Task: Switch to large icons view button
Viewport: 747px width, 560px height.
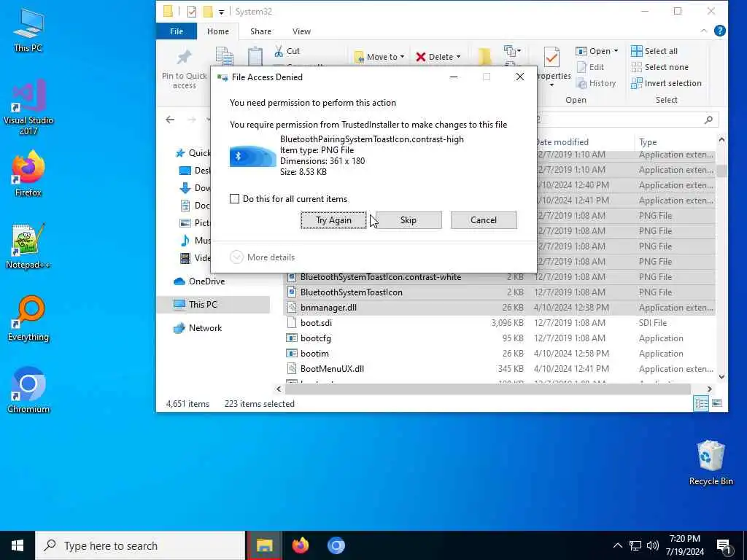Action: click(x=716, y=403)
